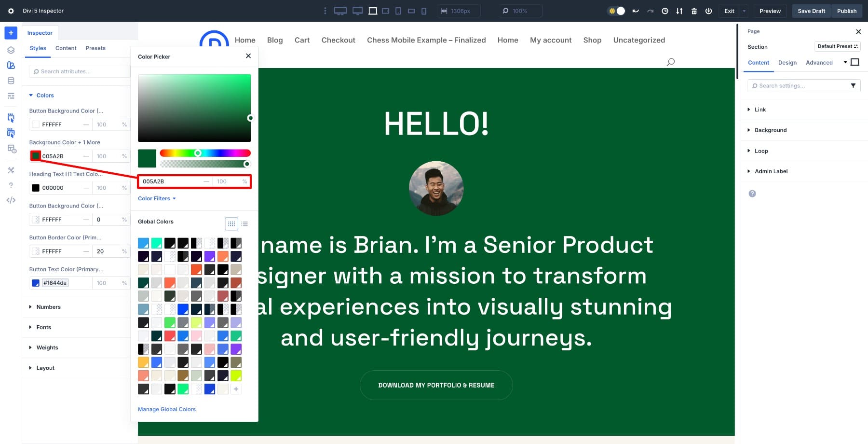Open the Manage Global Colors link

click(167, 409)
